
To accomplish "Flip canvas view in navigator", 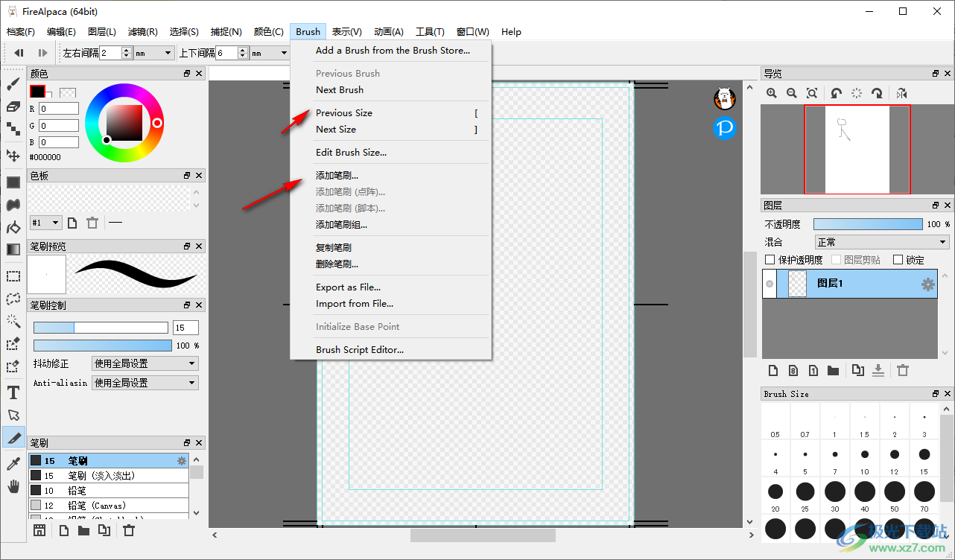I will [x=902, y=93].
